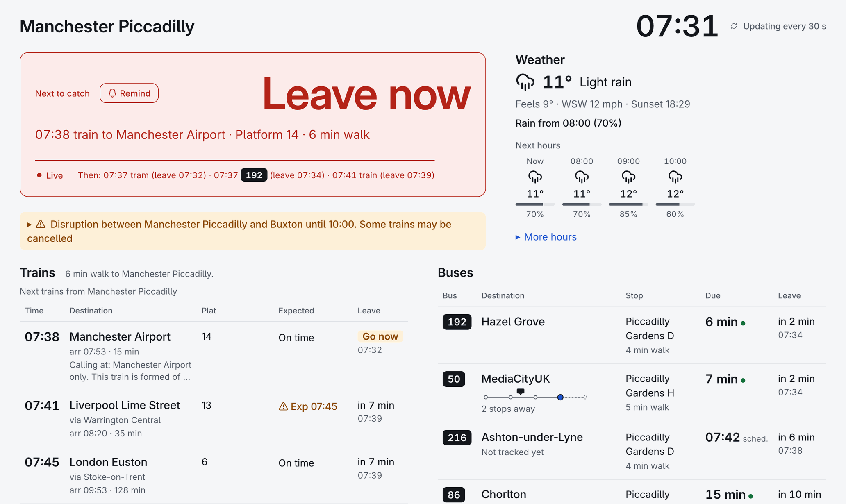846x504 pixels.
Task: Click the refresh icon beside Updating text
Action: 734,26
